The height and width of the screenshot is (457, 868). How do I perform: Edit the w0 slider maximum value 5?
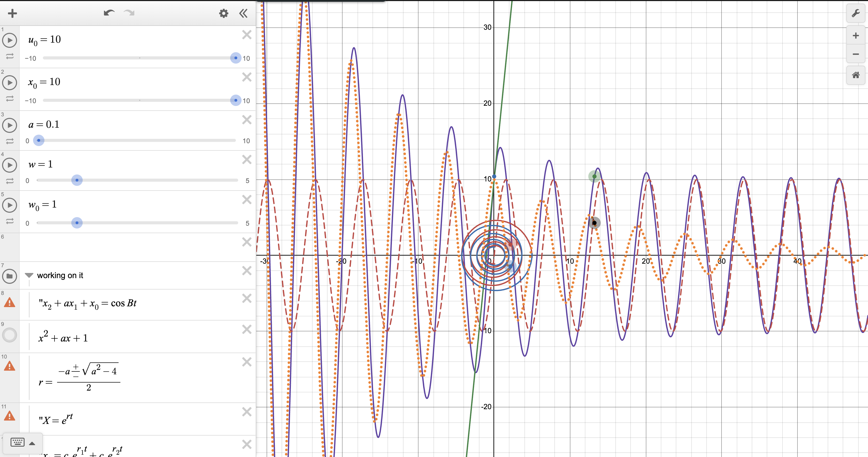pyautogui.click(x=247, y=223)
